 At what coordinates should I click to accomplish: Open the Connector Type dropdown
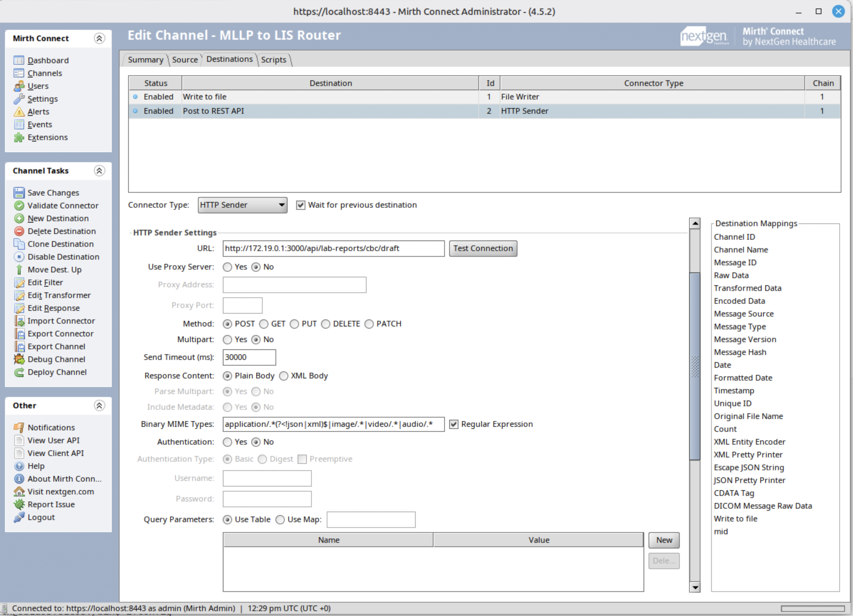281,205
